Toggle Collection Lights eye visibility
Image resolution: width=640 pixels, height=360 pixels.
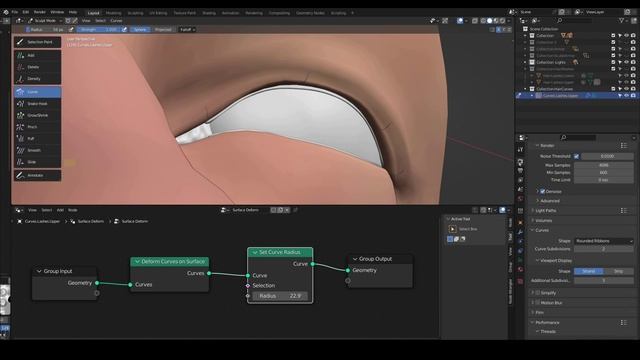627,62
